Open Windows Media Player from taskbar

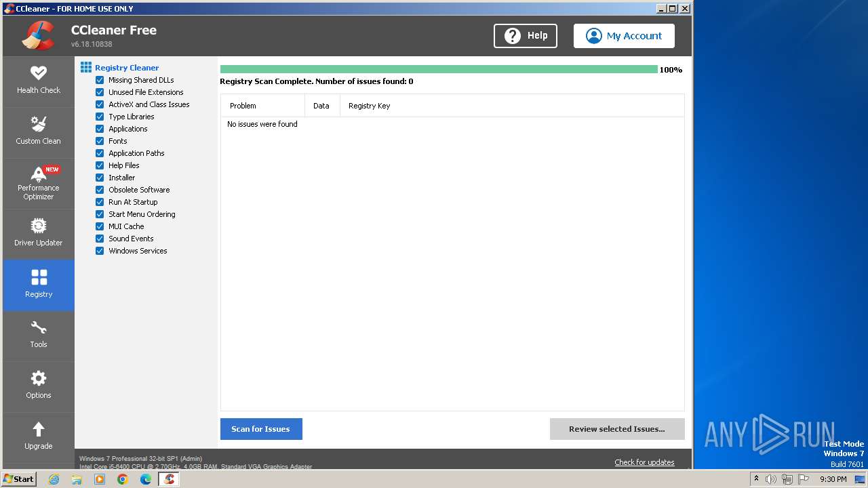point(100,479)
